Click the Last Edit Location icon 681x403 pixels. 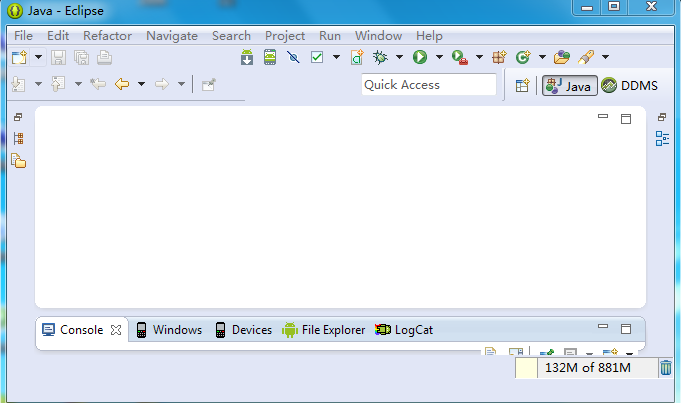tap(98, 84)
